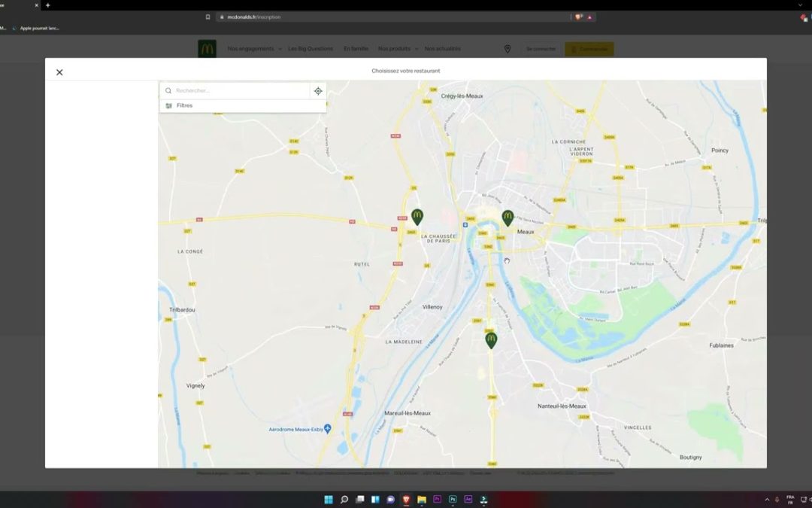The width and height of the screenshot is (812, 508).
Task: Open Nos actualités menu item
Action: pyautogui.click(x=442, y=49)
